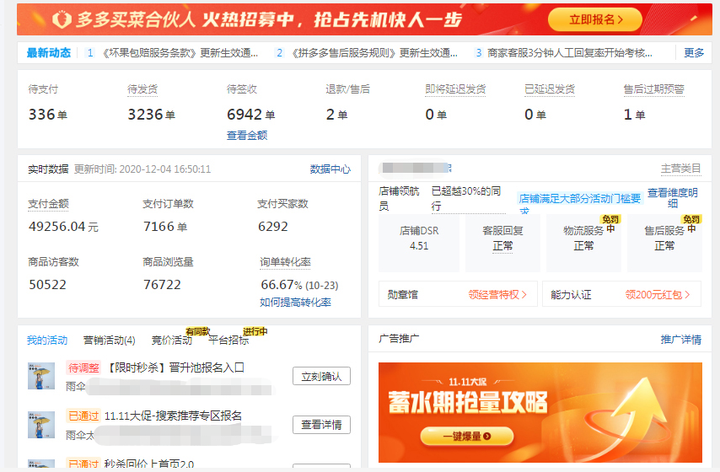Click the 支付金额 label
This screenshot has height=472, width=720.
coord(48,204)
